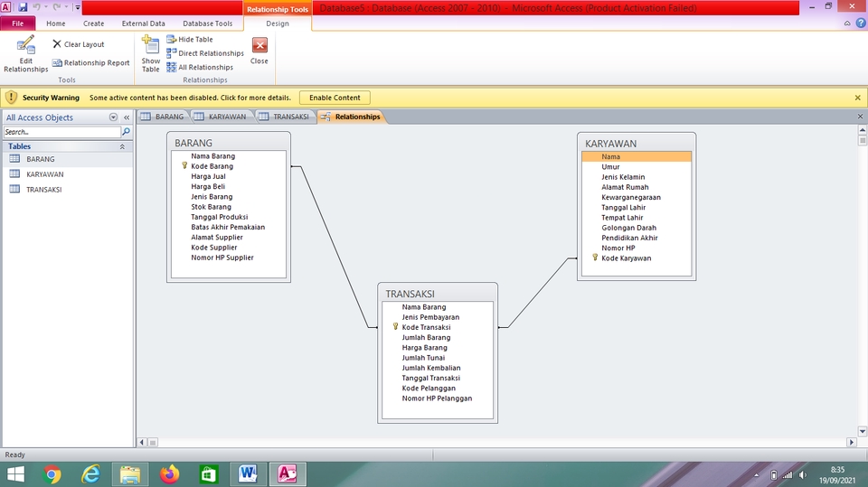Open the Database Tools tab
The image size is (868, 487).
coord(208,23)
